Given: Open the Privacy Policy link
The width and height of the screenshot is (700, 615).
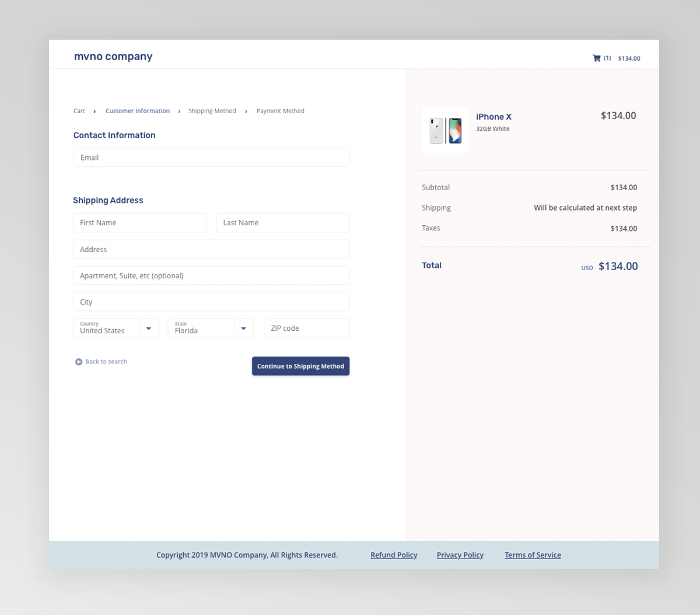Looking at the screenshot, I should (460, 555).
